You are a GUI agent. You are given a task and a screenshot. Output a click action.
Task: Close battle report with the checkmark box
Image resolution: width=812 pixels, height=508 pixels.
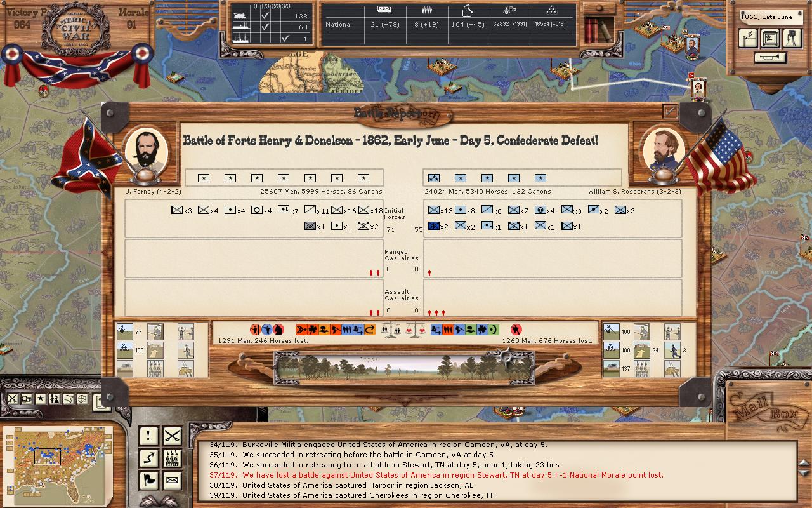click(x=669, y=111)
